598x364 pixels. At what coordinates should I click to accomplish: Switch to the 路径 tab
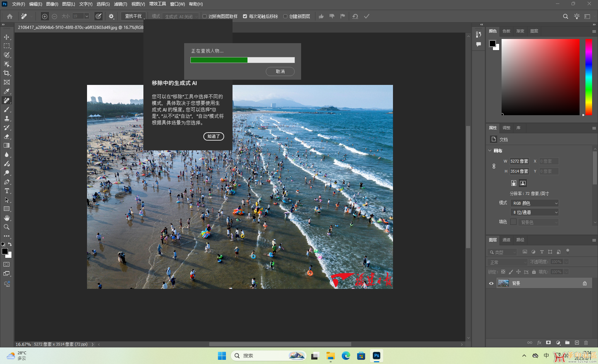pos(520,240)
